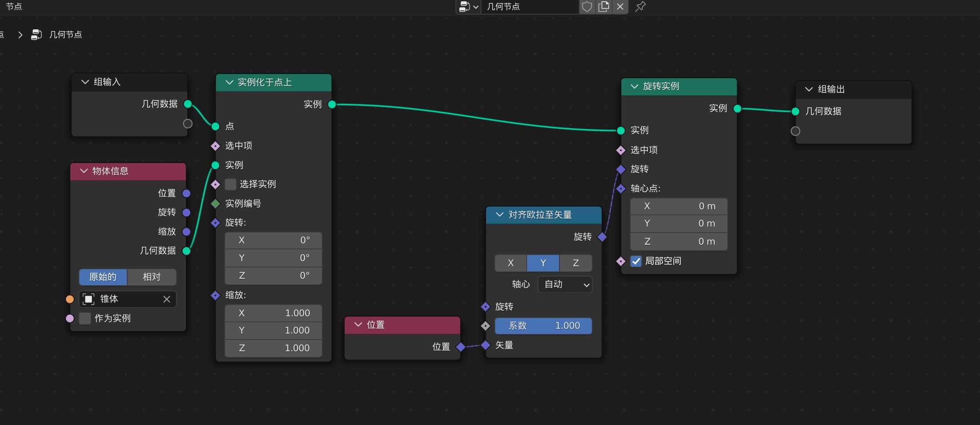The height and width of the screenshot is (425, 980).
Task: Click the 物体信息 旋转 output socket
Action: [x=186, y=213]
